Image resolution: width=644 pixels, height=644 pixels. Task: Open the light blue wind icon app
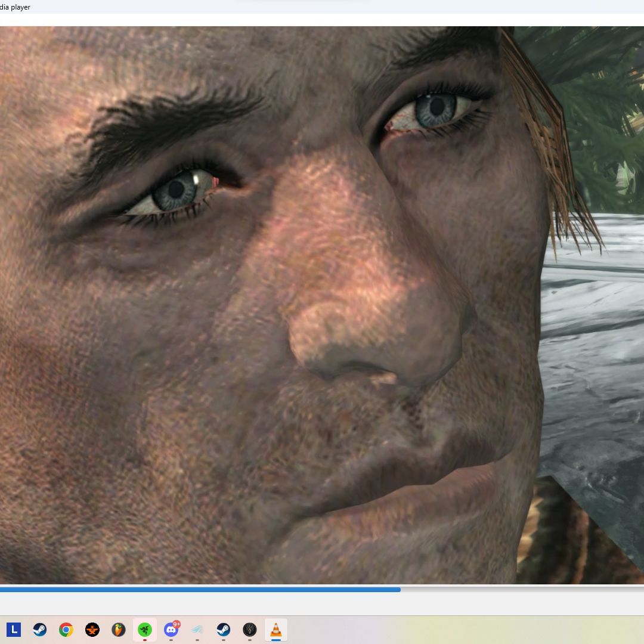pyautogui.click(x=197, y=629)
